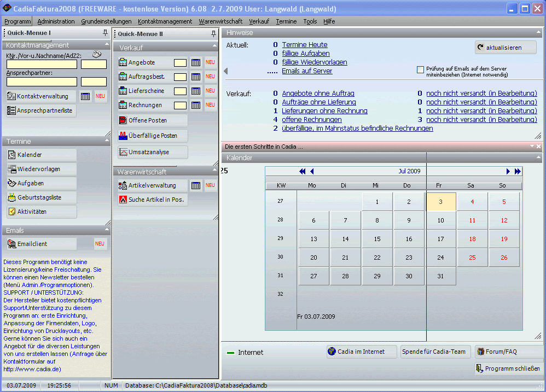The image size is (546, 392).
Task: Click aktualisieren refresh button
Action: [506, 48]
